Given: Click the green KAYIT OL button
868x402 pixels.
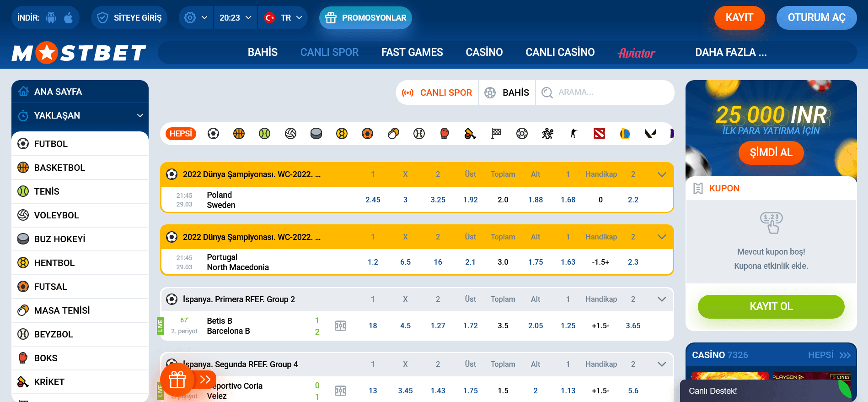Looking at the screenshot, I should click(x=771, y=306).
